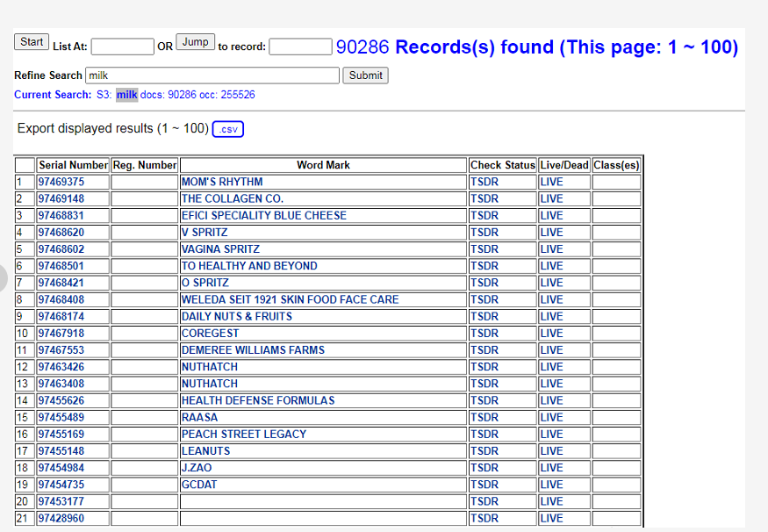The width and height of the screenshot is (768, 532).
Task: Open serial number 97468831
Action: (x=61, y=216)
